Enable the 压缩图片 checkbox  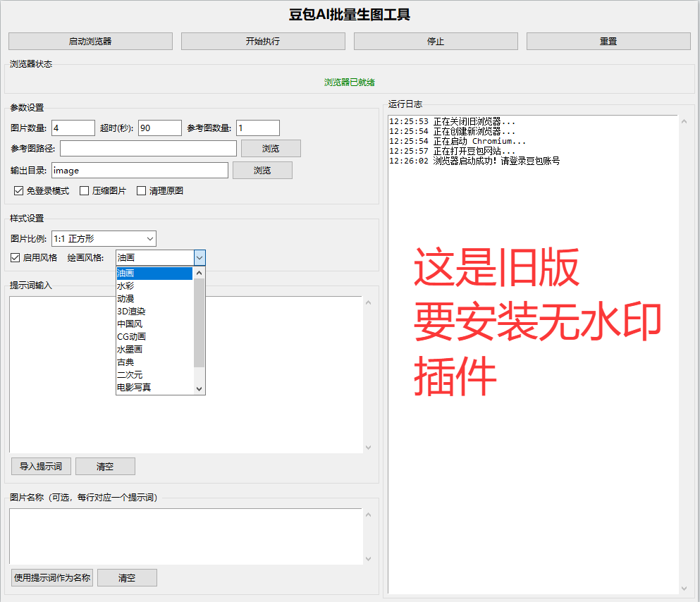[x=84, y=191]
